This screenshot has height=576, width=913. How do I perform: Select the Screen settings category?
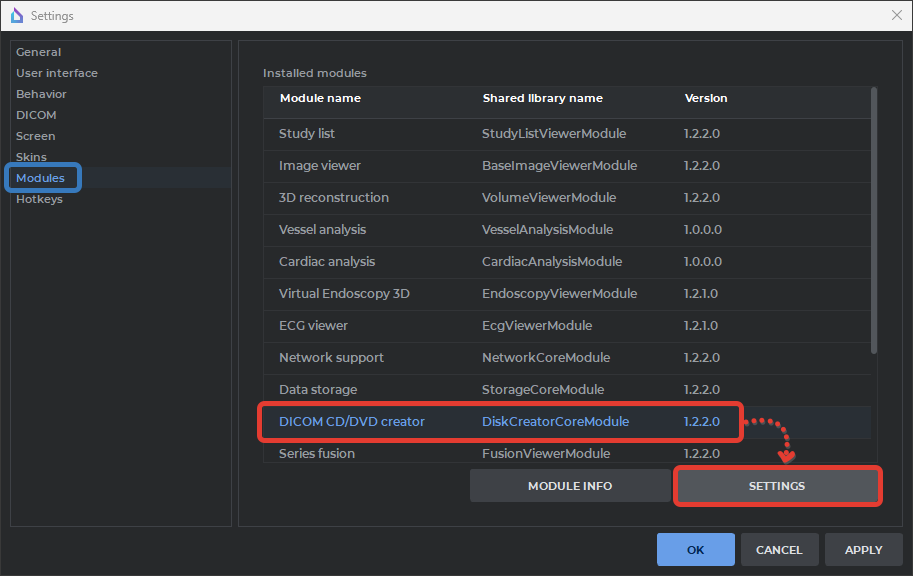(x=36, y=136)
